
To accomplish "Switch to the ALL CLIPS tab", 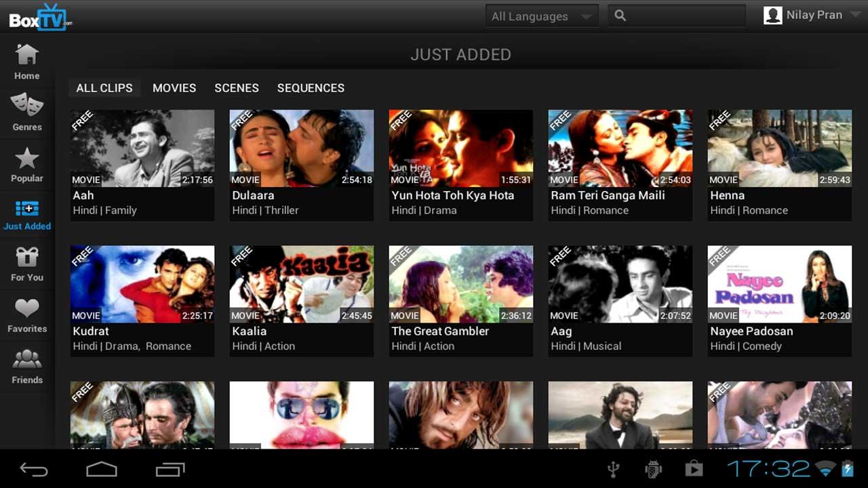I will pos(104,88).
